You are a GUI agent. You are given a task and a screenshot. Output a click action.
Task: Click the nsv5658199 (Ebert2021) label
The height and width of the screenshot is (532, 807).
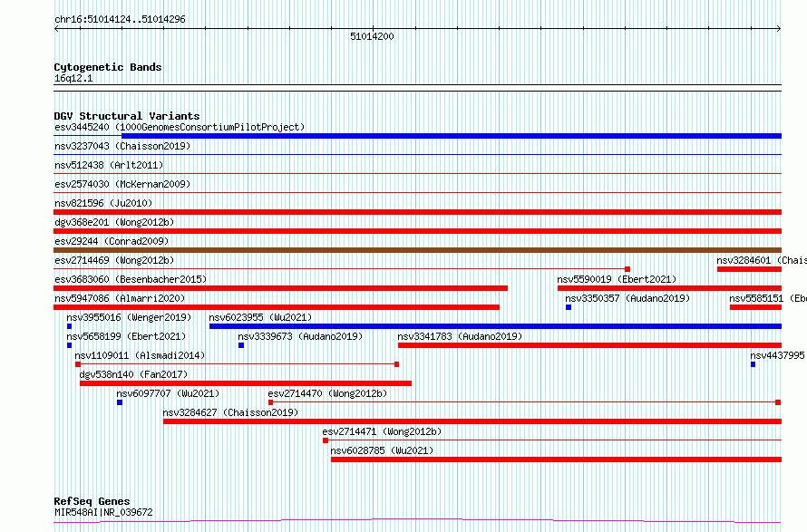[126, 336]
